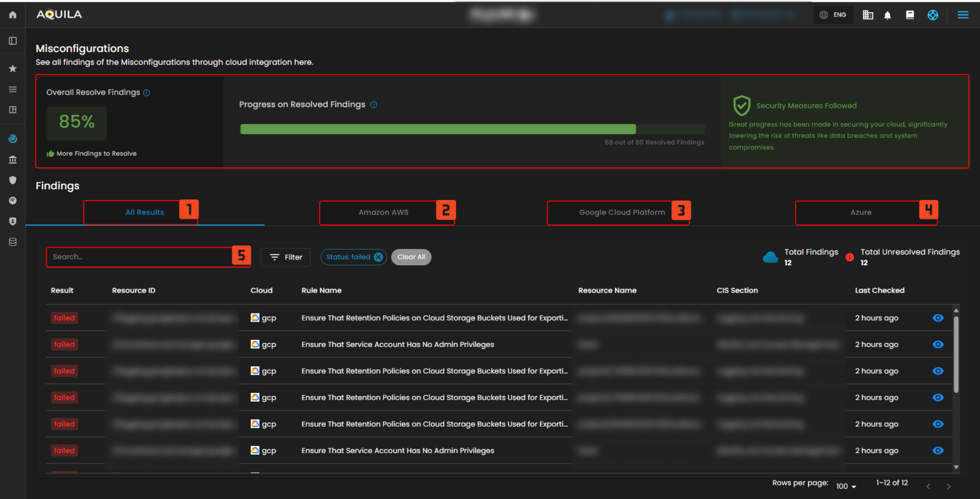980x499 pixels.
Task: Click the blue support lifebuoy icon
Action: coord(933,15)
